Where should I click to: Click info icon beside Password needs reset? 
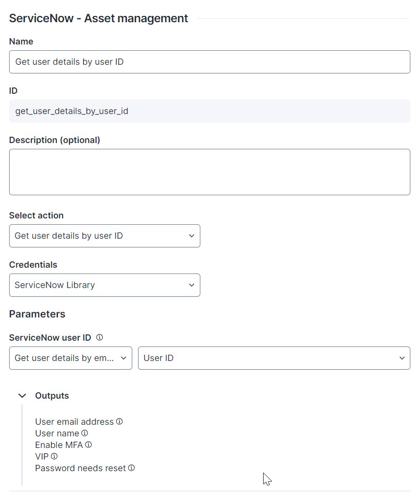(x=132, y=468)
